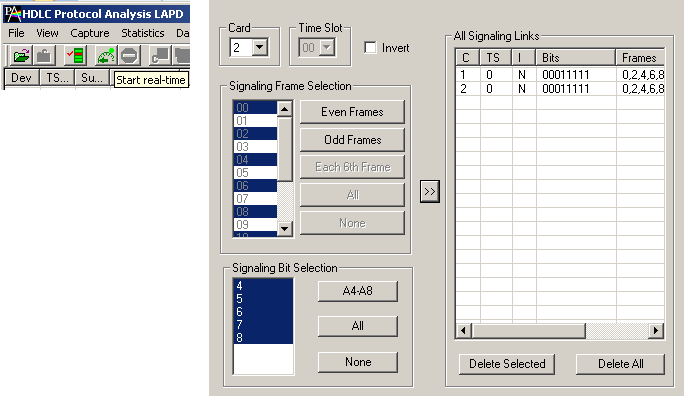
Task: Start real-time capture via the green gauge icon
Action: [106, 56]
